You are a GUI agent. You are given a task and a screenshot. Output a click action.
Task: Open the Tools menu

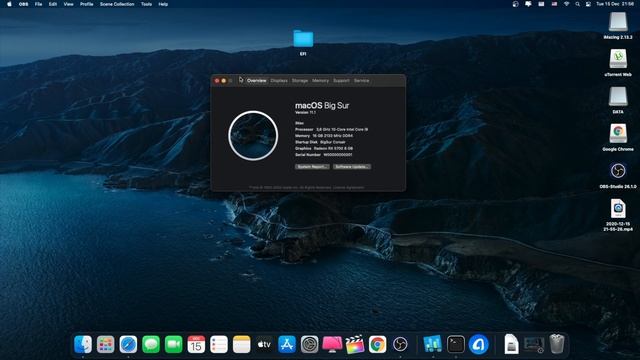[147, 4]
